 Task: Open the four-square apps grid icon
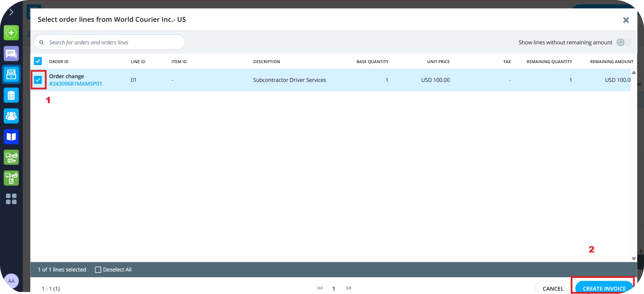[11, 199]
